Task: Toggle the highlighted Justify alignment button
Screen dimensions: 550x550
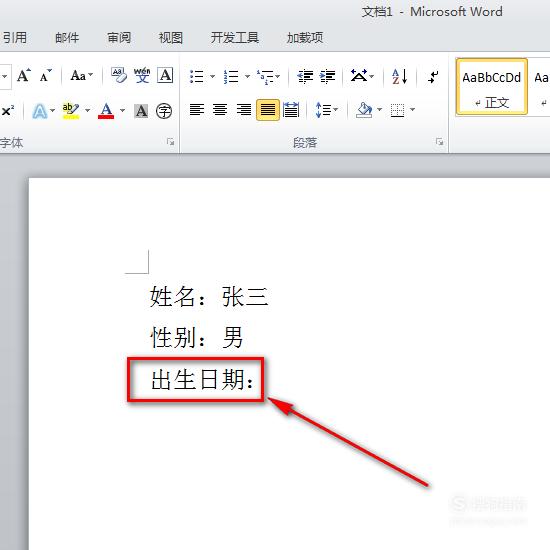Action: click(268, 110)
